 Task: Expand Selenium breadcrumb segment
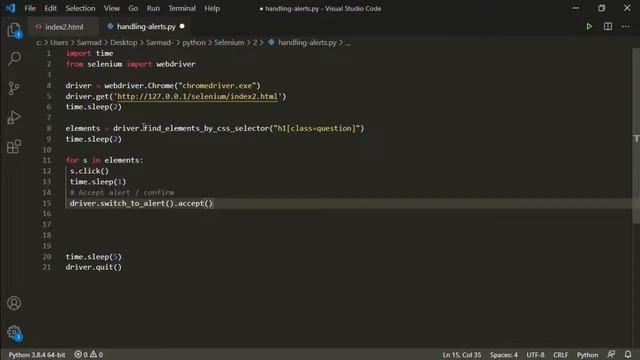click(229, 42)
